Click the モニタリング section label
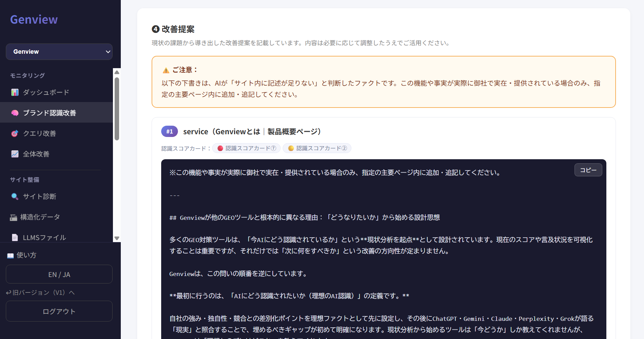 27,76
